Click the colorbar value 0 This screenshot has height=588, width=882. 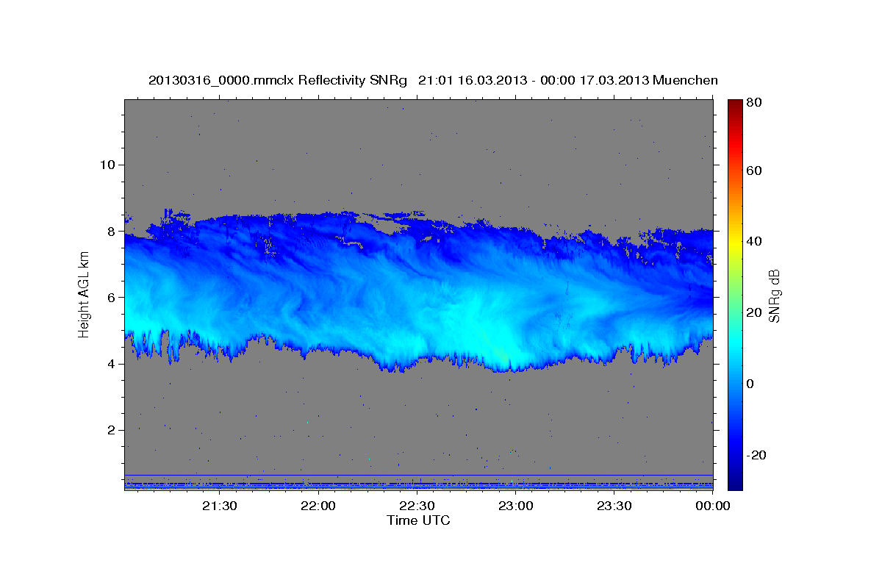point(751,384)
